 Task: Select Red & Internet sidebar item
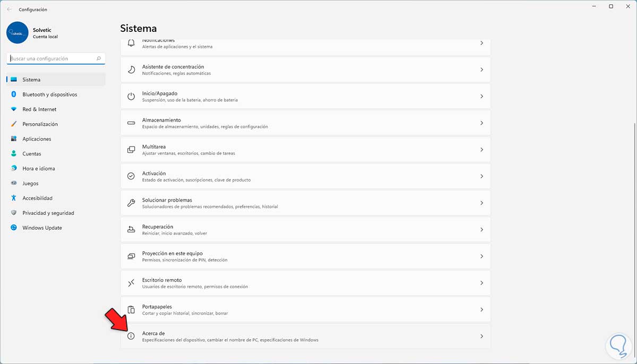[x=39, y=109]
